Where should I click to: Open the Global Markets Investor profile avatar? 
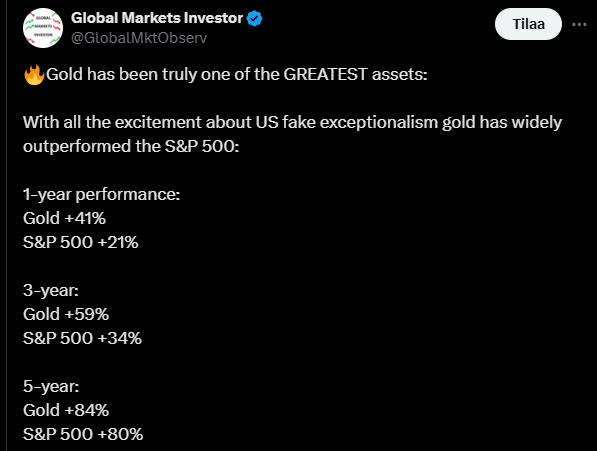point(43,28)
